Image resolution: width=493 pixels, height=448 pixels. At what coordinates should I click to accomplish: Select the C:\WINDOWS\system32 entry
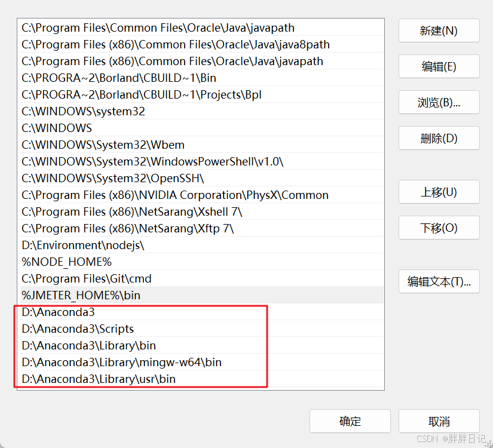[201, 111]
